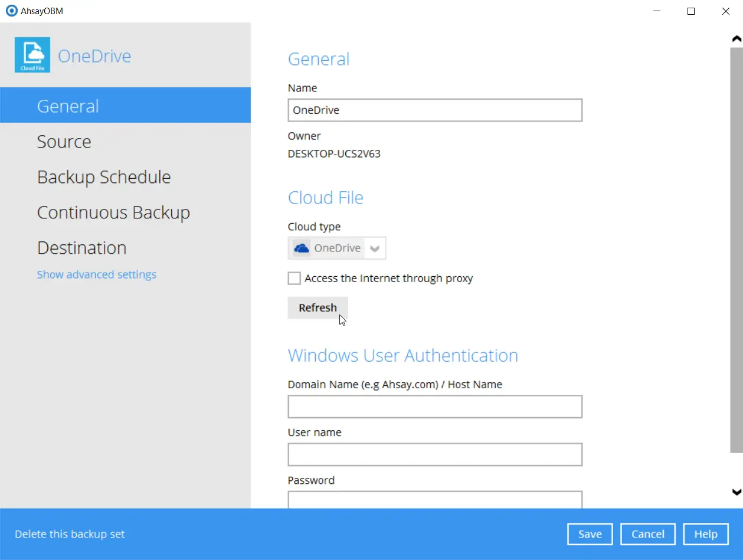Image resolution: width=743 pixels, height=560 pixels.
Task: Open the Cloud type dropdown
Action: point(375,248)
